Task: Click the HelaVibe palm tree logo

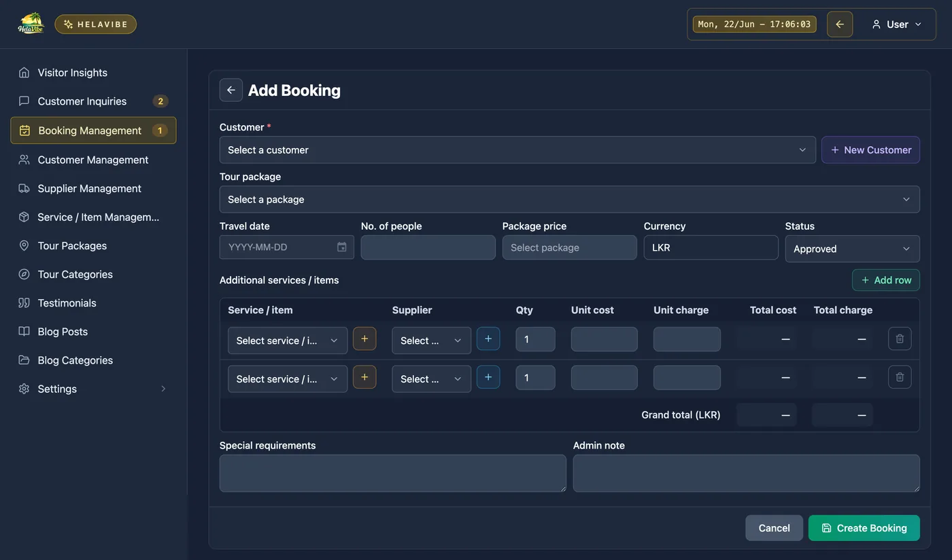Action: pyautogui.click(x=31, y=24)
